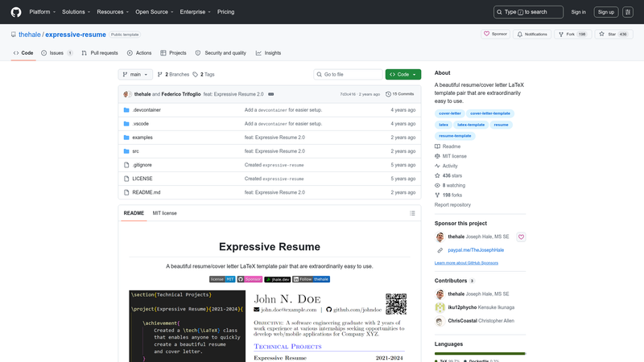Click ChrisCoastal contributor avatar
Viewport: 644px width, 362px height.
(x=440, y=321)
